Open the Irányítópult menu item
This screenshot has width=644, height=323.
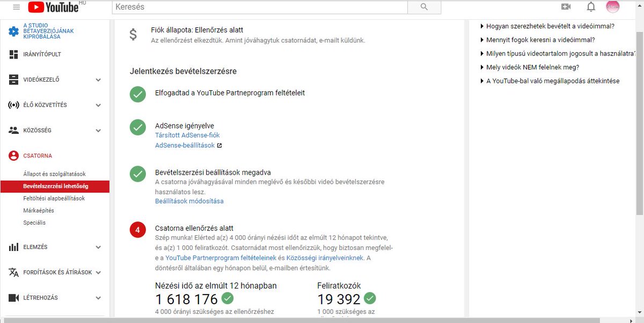[42, 54]
